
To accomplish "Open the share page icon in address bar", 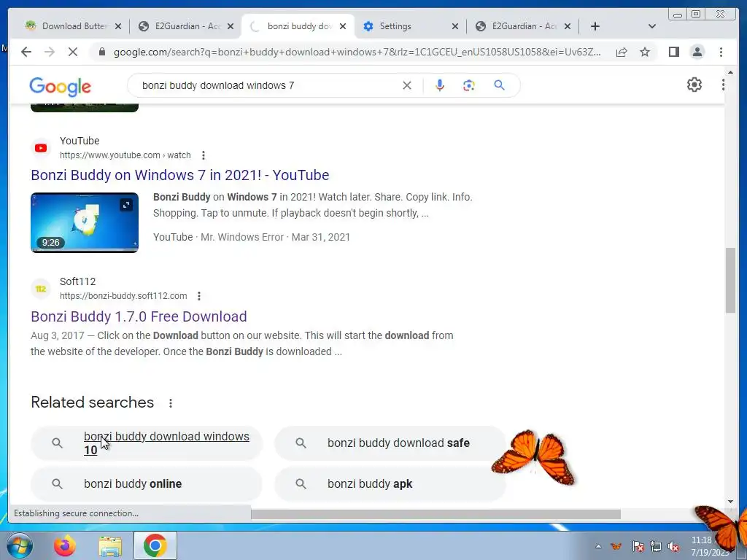I will point(622,52).
